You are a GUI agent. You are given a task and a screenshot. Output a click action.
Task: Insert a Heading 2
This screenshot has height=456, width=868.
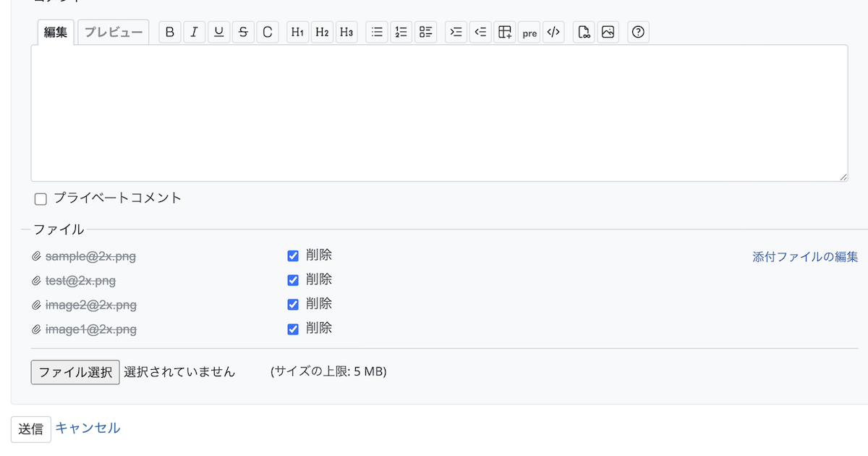coord(322,33)
